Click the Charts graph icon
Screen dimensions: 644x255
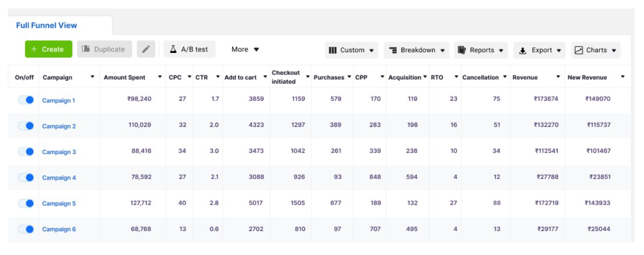[x=579, y=50]
